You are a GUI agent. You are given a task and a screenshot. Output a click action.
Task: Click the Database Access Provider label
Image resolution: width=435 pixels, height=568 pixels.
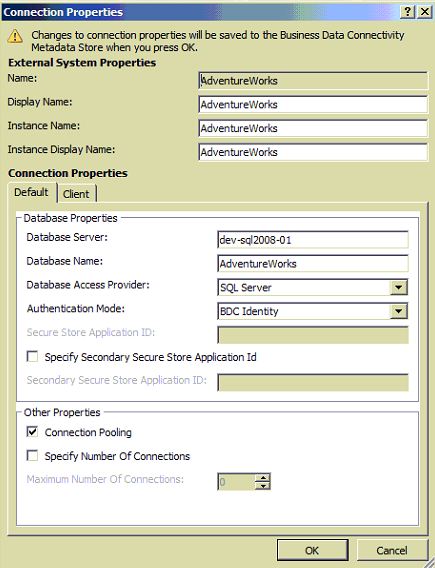click(x=88, y=285)
